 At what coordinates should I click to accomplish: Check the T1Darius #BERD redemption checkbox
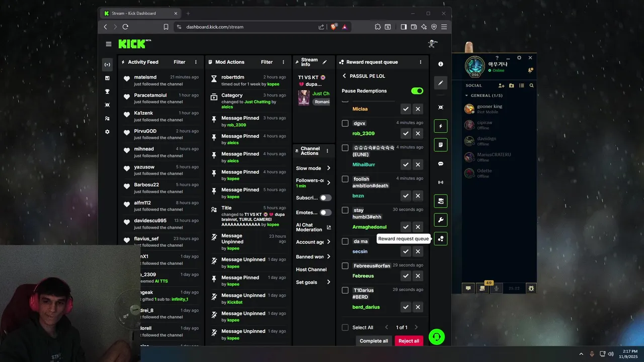click(x=345, y=290)
